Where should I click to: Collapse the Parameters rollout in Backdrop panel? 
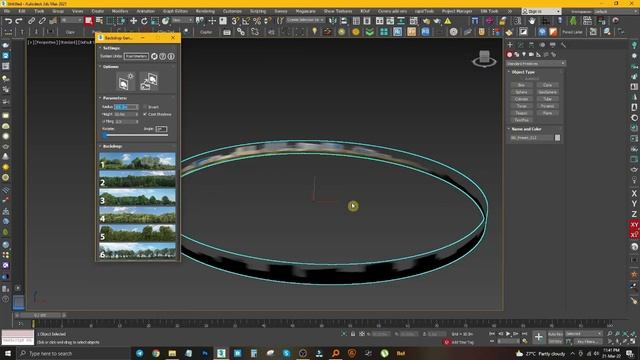pyautogui.click(x=115, y=98)
